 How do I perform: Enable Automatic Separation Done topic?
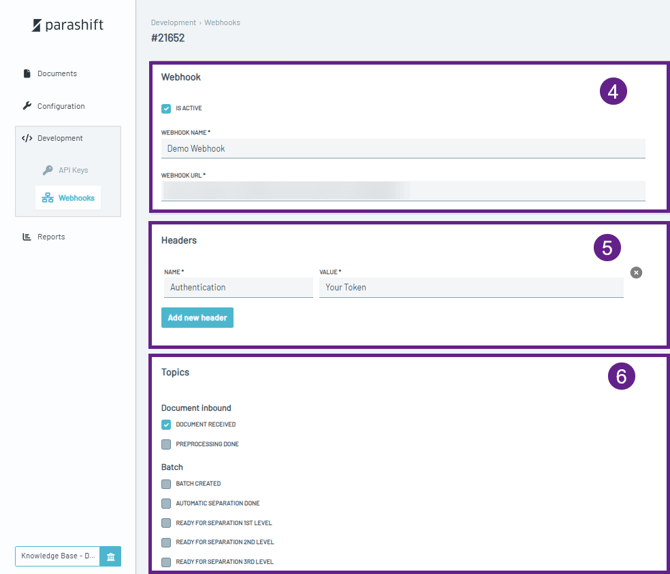pos(166,503)
